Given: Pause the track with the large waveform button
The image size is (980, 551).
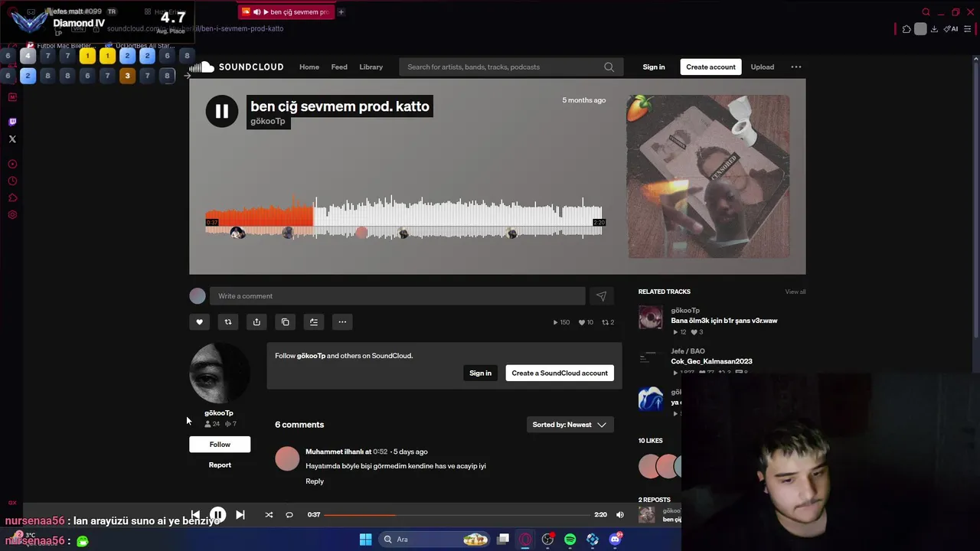Looking at the screenshot, I should coord(221,112).
